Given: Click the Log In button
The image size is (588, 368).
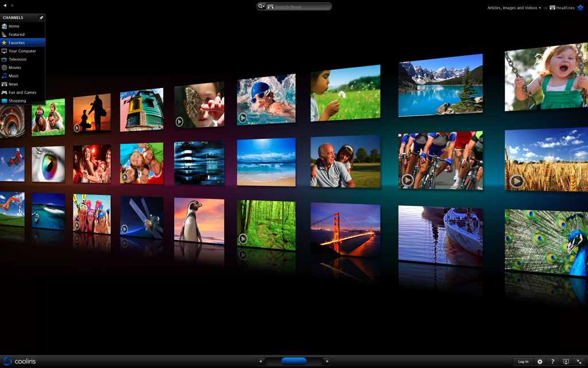Looking at the screenshot, I should [523, 362].
